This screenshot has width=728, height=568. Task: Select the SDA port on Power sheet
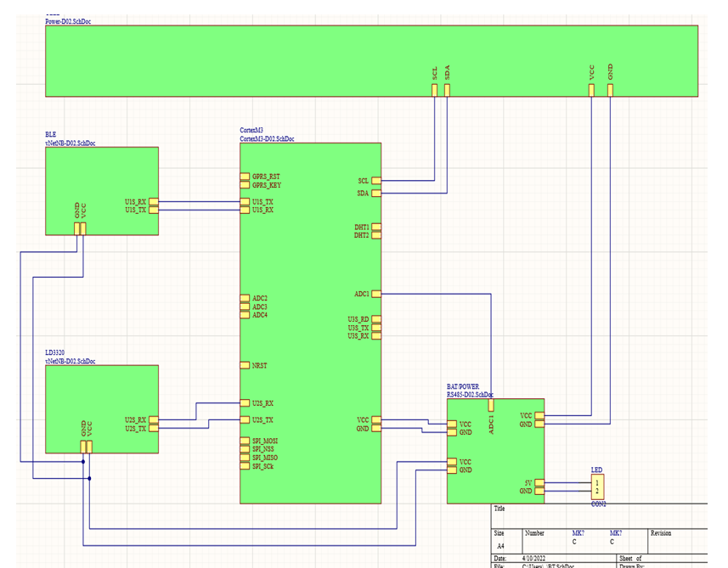447,90
